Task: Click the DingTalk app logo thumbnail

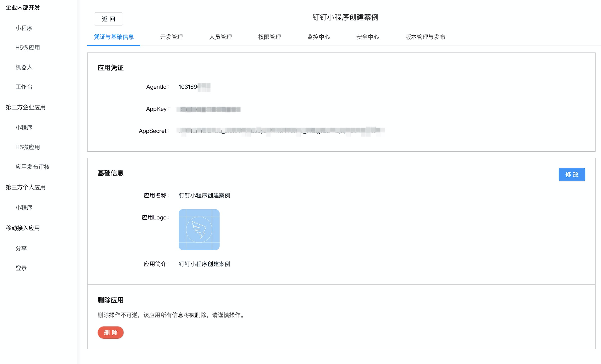Action: click(x=199, y=229)
